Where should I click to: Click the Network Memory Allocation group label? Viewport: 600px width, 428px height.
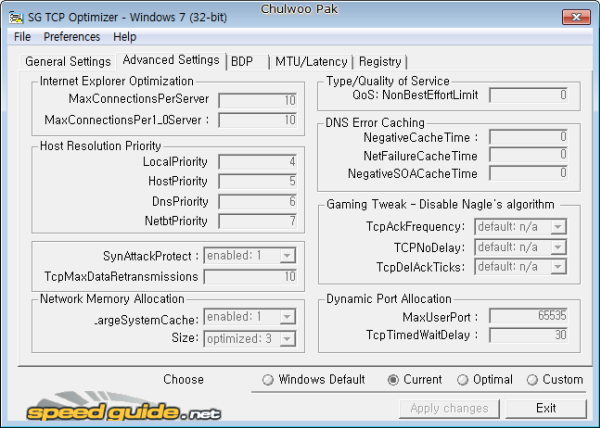tap(112, 299)
